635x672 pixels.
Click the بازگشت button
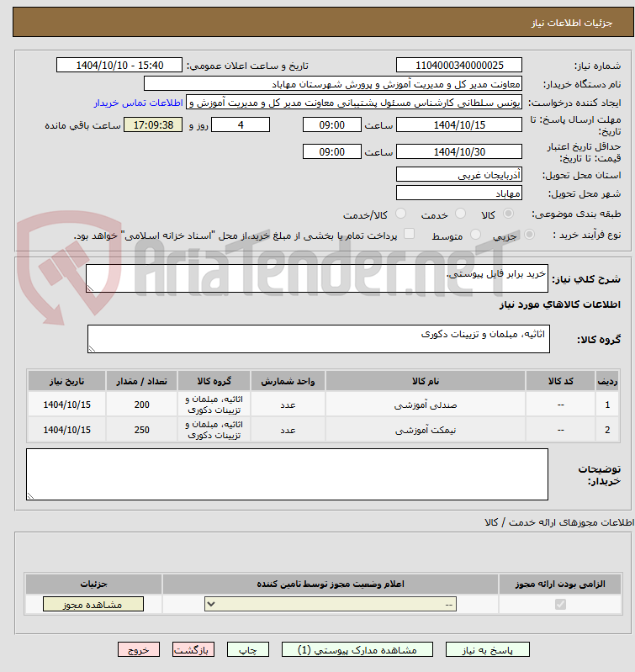point(193,650)
